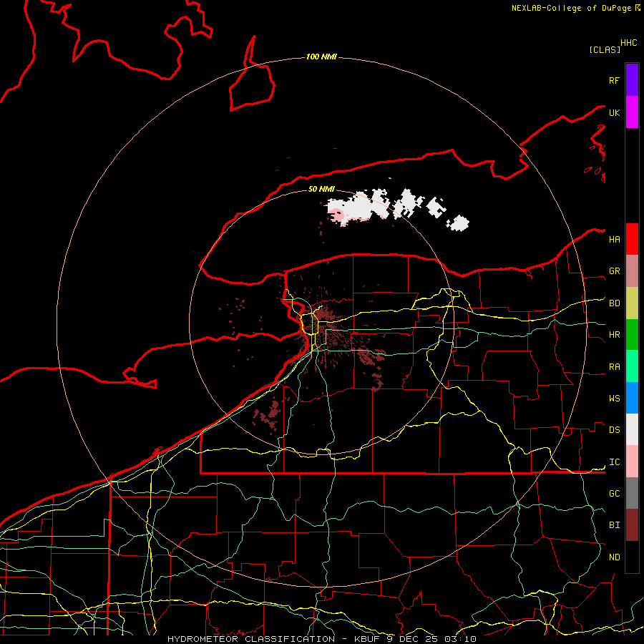Click the 'RF' legend label
Screen dimensions: 644x644
(x=615, y=81)
